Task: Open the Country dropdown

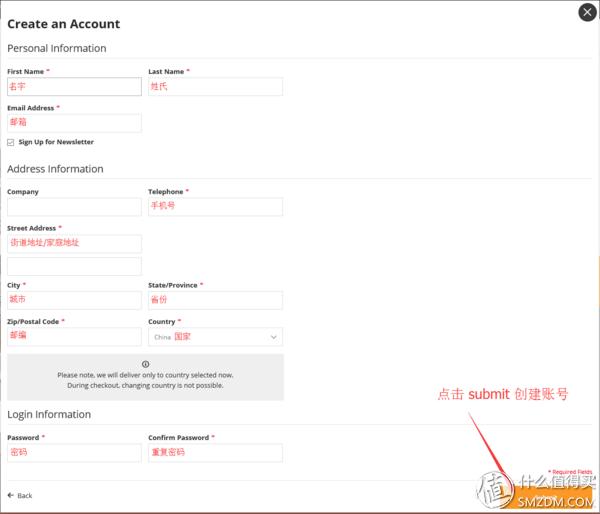Action: click(x=215, y=337)
